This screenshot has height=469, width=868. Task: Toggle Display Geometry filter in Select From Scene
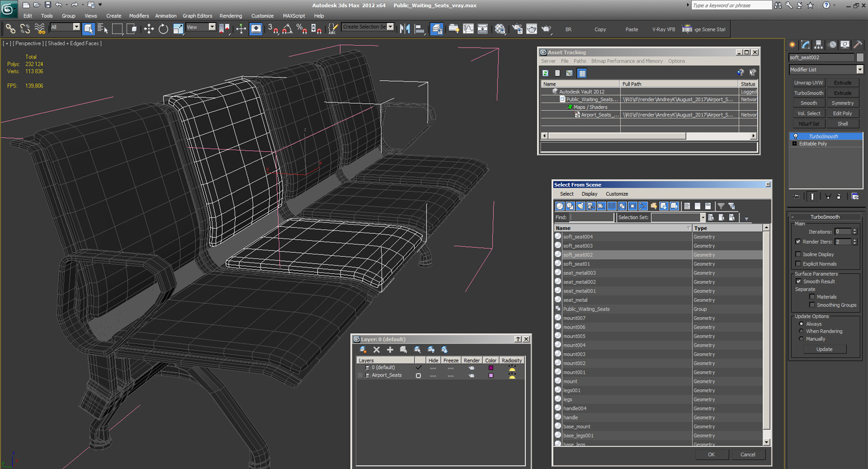click(560, 206)
